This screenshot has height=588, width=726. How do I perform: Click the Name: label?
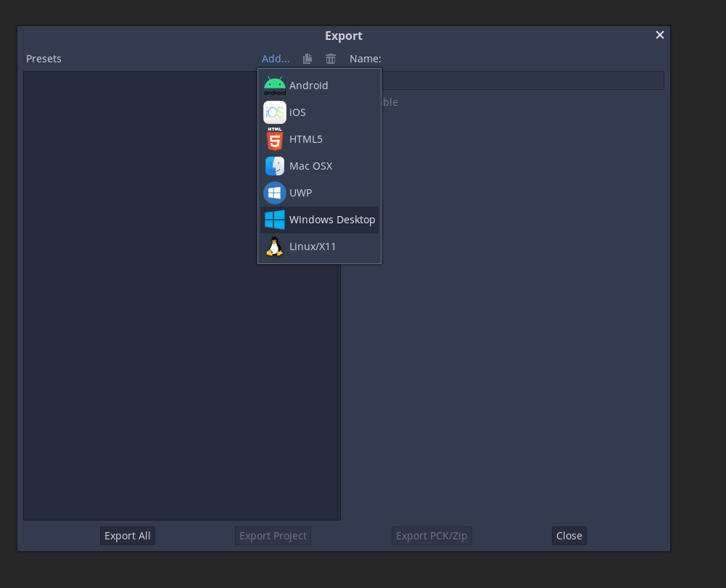point(366,59)
